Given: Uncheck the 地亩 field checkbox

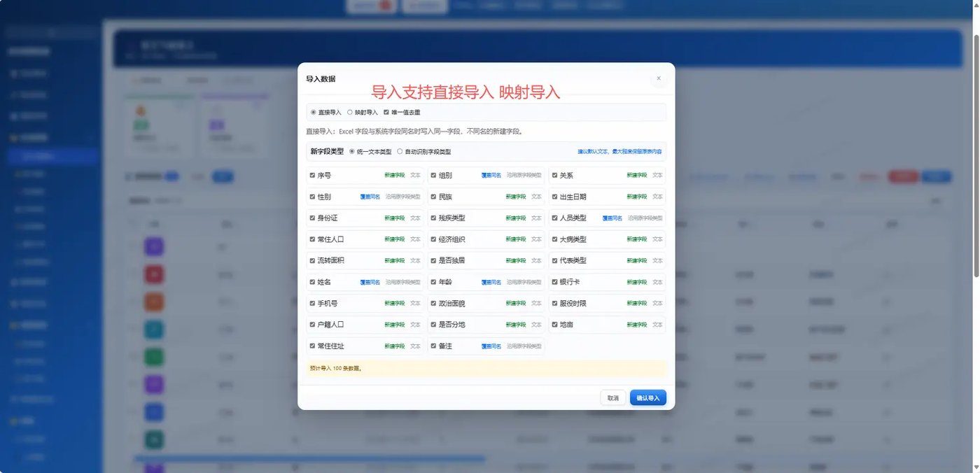Looking at the screenshot, I should click(x=554, y=325).
